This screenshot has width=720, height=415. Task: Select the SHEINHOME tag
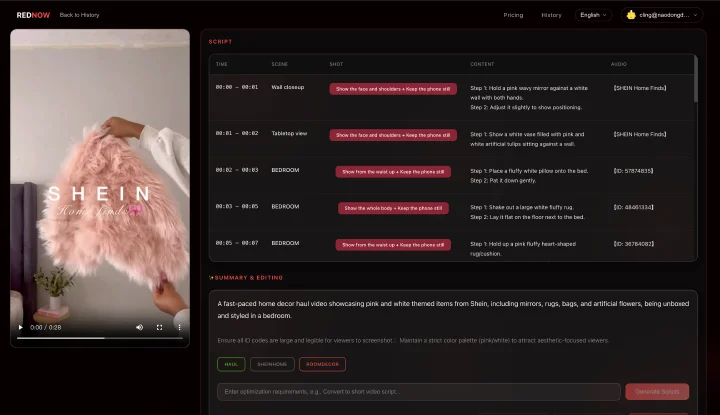pos(272,364)
